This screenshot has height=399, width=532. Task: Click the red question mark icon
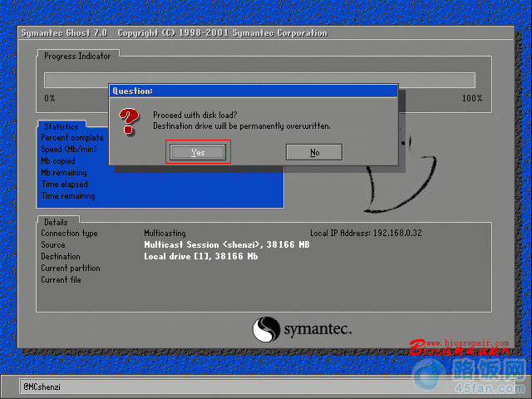click(129, 122)
